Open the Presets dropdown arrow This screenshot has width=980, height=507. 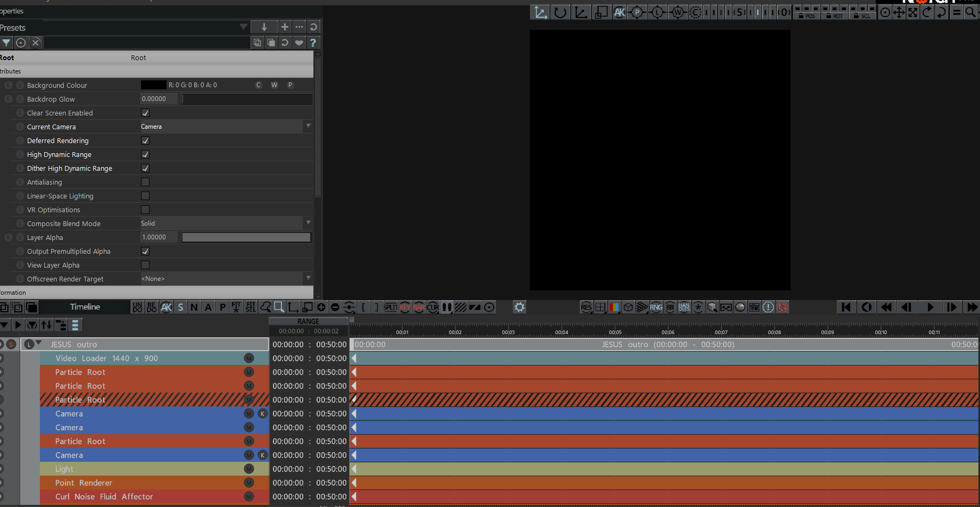[243, 27]
